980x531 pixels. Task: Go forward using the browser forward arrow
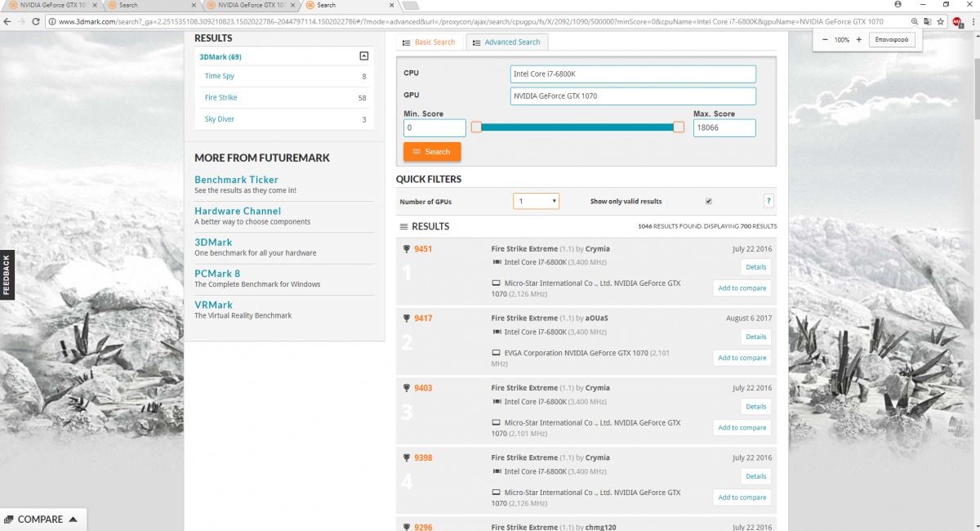point(22,20)
